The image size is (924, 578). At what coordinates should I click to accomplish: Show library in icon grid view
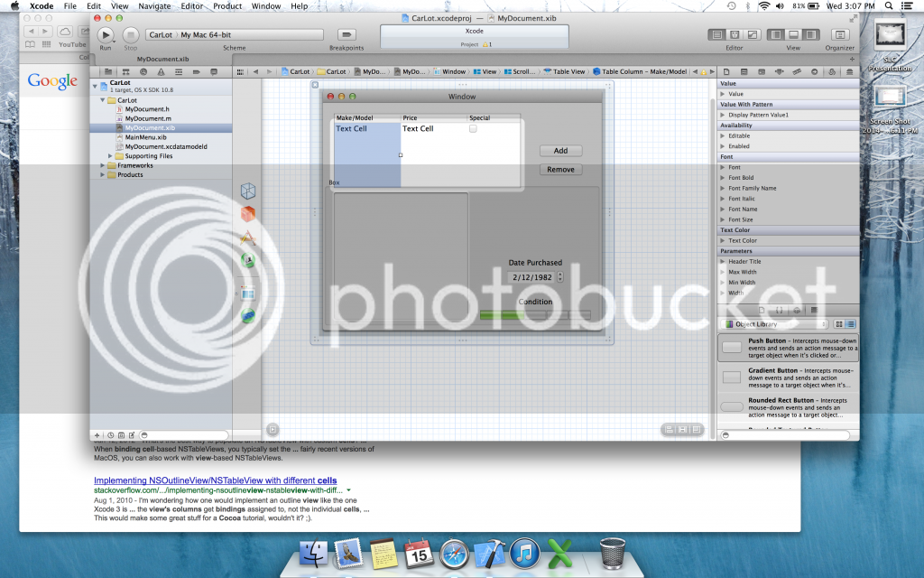coord(839,324)
